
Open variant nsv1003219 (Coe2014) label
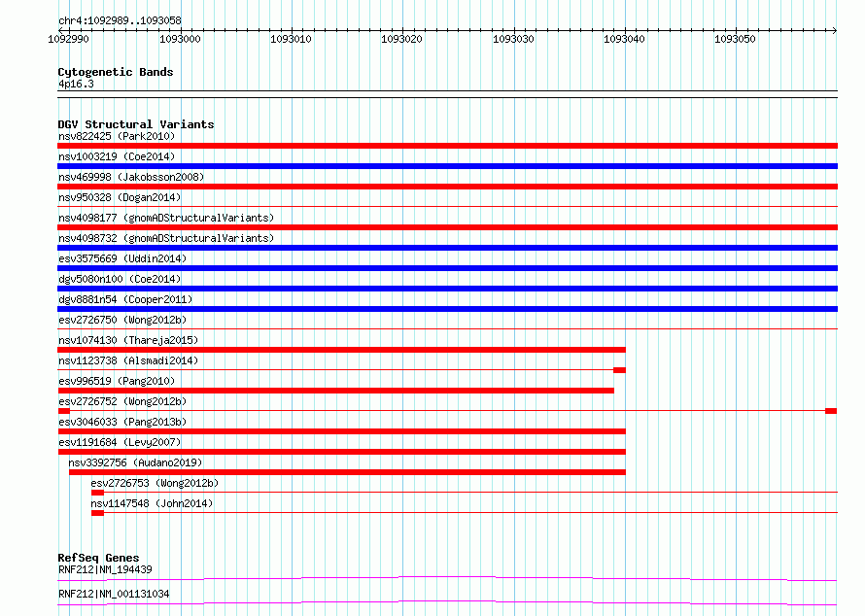point(117,156)
